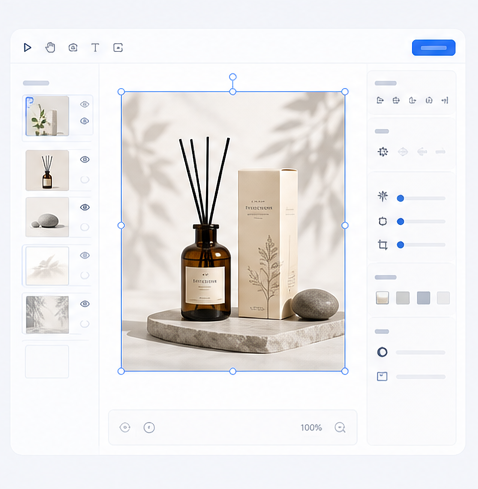Click the slider bar beside the ring icon
This screenshot has height=489, width=478.
click(421, 352)
